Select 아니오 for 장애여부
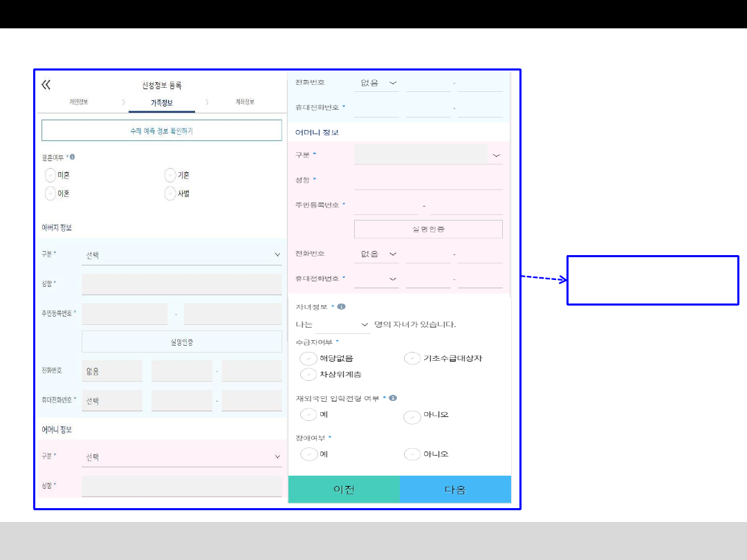747x560 pixels. point(412,454)
